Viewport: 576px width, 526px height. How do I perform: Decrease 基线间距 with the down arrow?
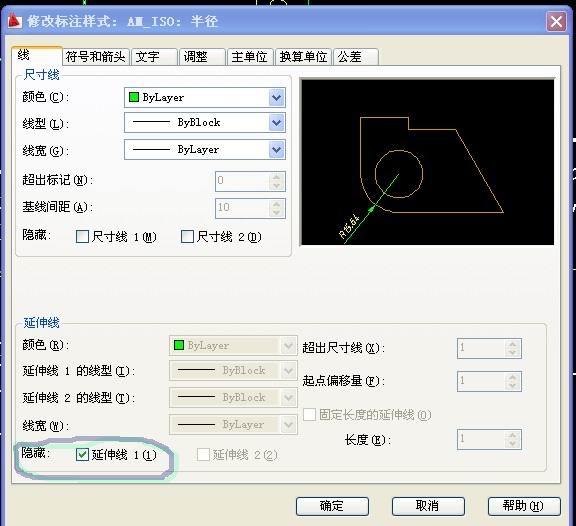pyautogui.click(x=277, y=213)
